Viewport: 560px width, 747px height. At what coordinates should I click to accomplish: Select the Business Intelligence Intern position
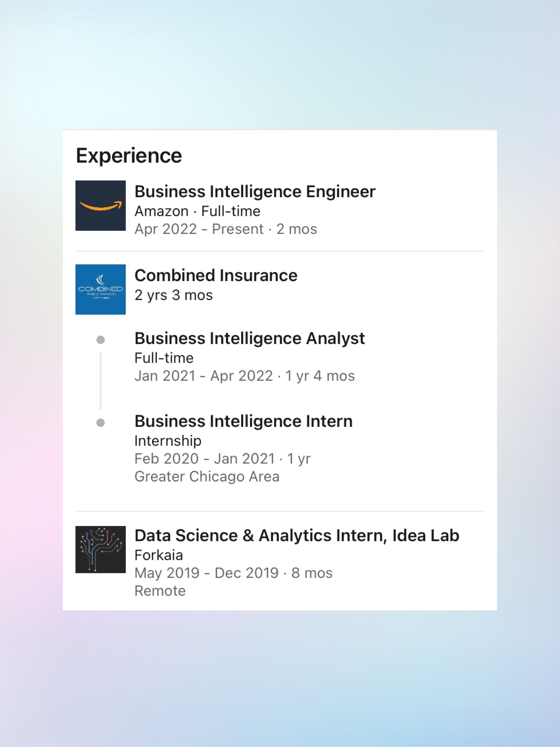coord(244,421)
